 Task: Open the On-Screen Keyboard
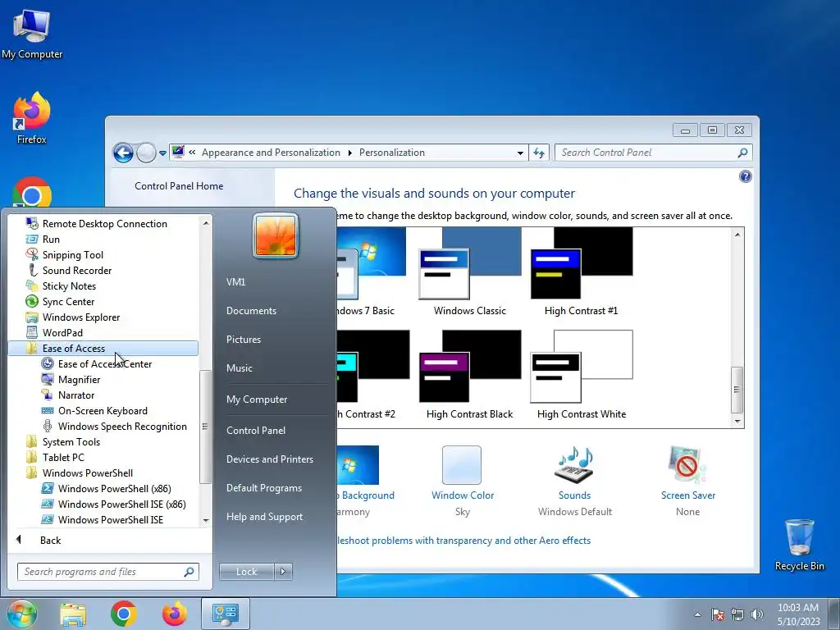94,410
